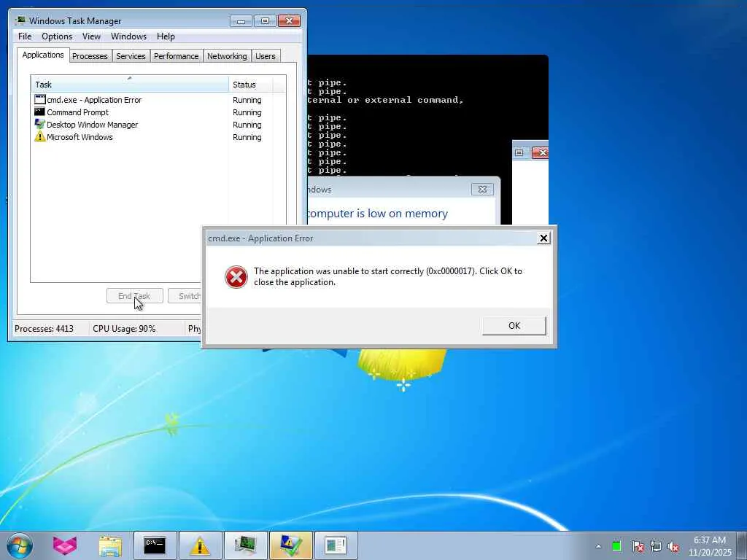Open the File menu in Task Manager
This screenshot has height=560, width=747.
pyautogui.click(x=25, y=36)
